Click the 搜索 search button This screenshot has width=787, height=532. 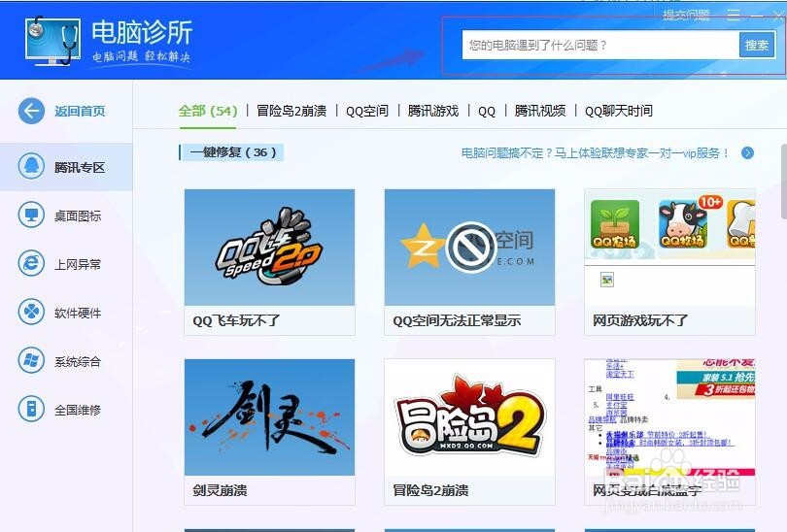pos(757,45)
